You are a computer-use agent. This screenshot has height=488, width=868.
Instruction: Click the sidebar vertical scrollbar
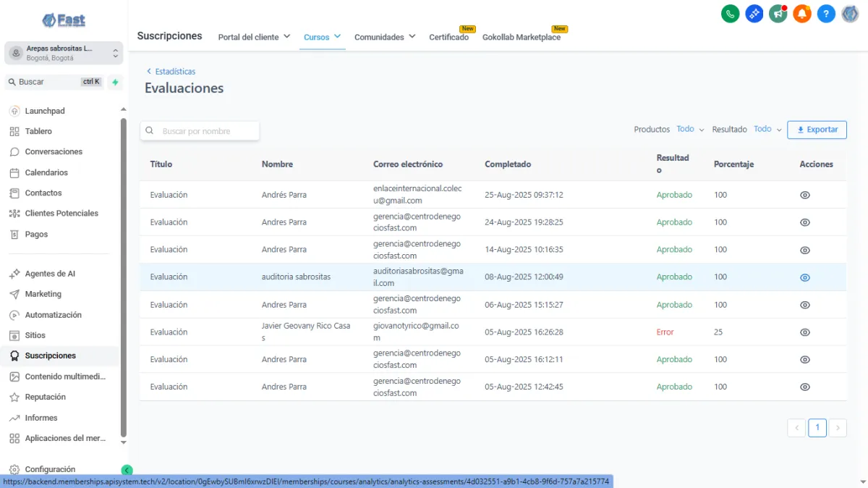click(x=123, y=279)
